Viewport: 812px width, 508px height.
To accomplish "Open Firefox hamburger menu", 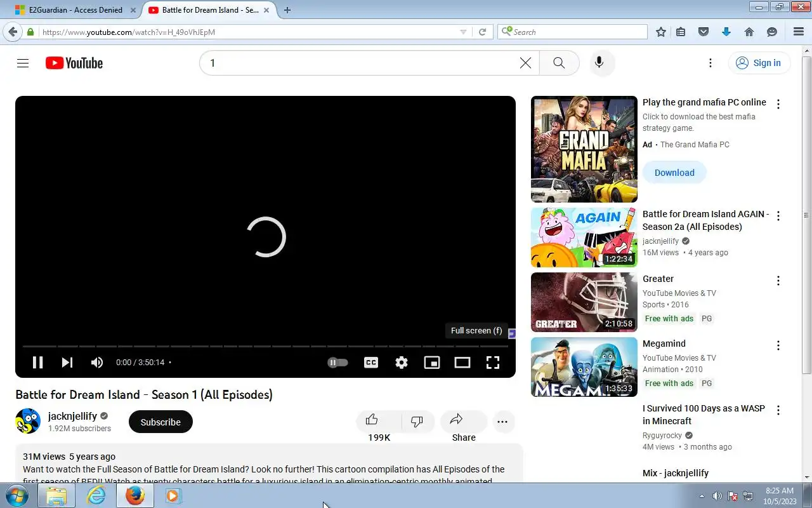I will [799, 32].
